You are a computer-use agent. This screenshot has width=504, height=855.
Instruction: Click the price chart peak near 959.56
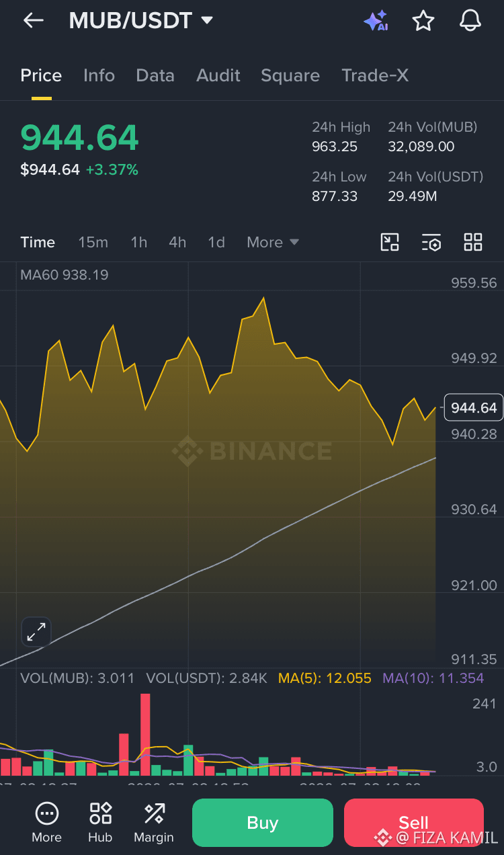pos(263,298)
